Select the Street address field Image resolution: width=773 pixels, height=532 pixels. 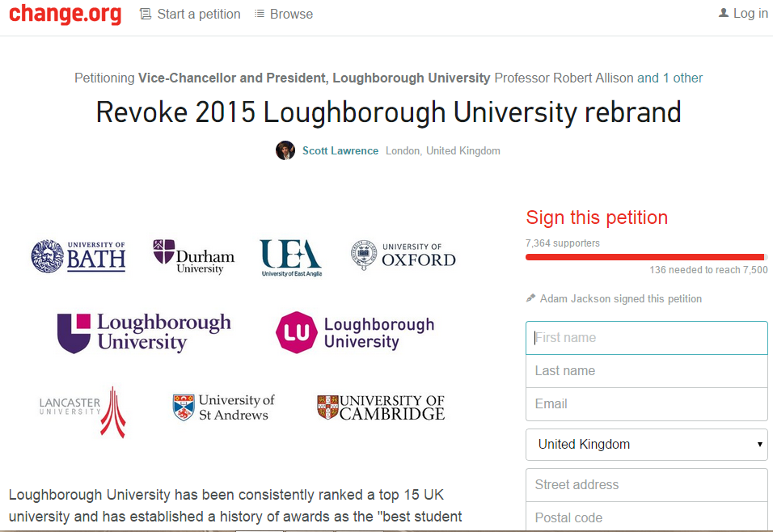click(x=646, y=484)
